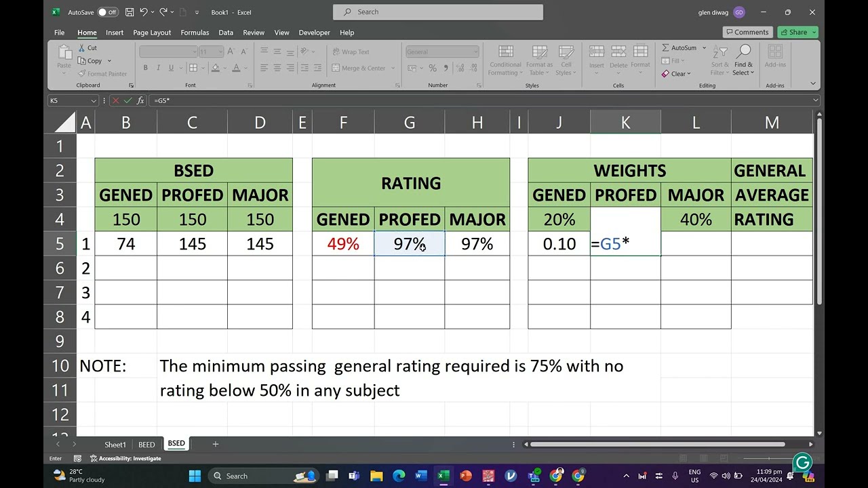Click the Insert Function fx icon
Screen dimensions: 868x488
(140, 100)
